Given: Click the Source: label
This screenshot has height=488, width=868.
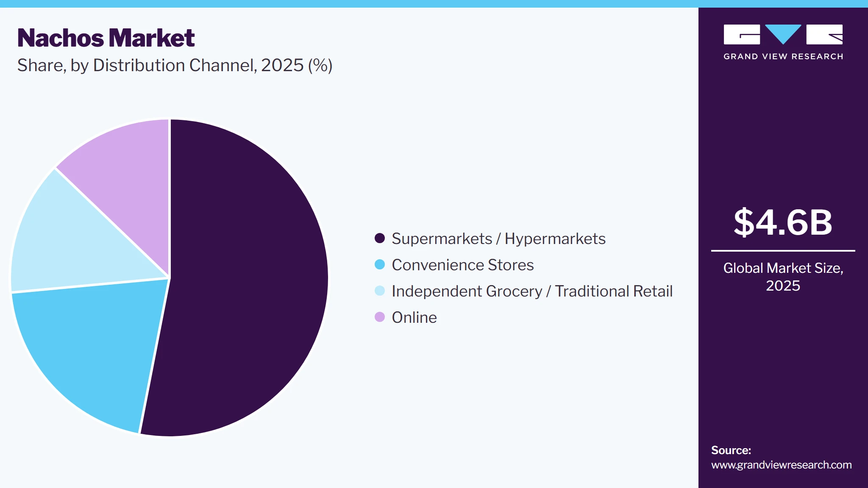Looking at the screenshot, I should (x=731, y=450).
